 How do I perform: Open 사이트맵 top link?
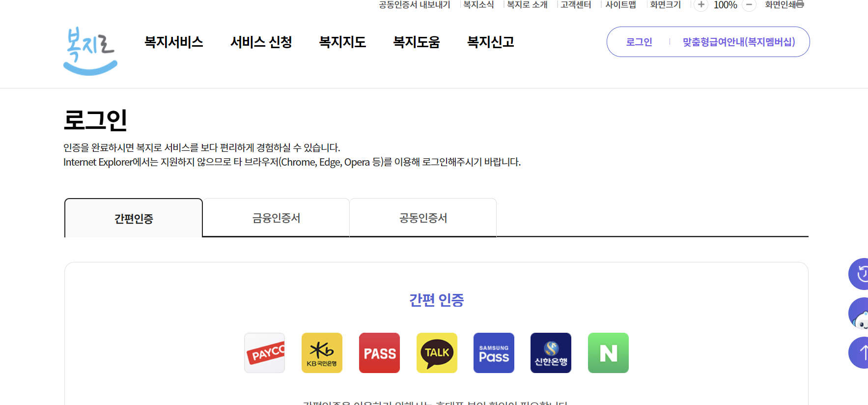[x=620, y=5]
